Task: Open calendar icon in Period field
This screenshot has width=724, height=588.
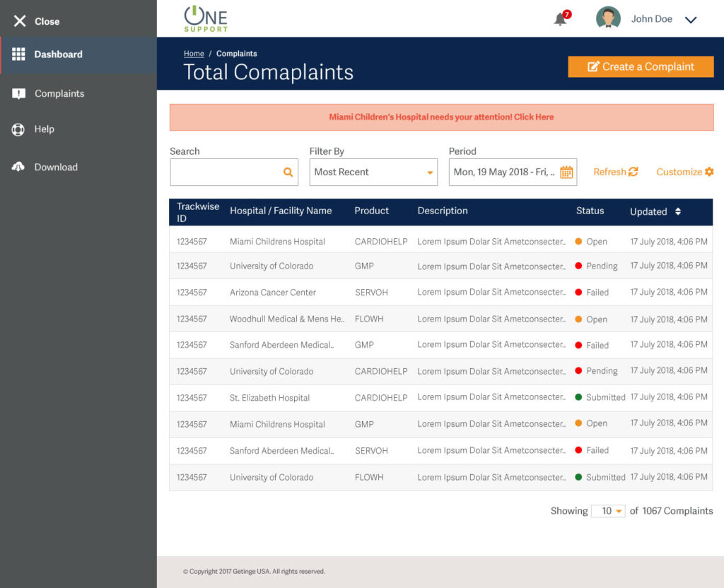Action: pyautogui.click(x=566, y=172)
